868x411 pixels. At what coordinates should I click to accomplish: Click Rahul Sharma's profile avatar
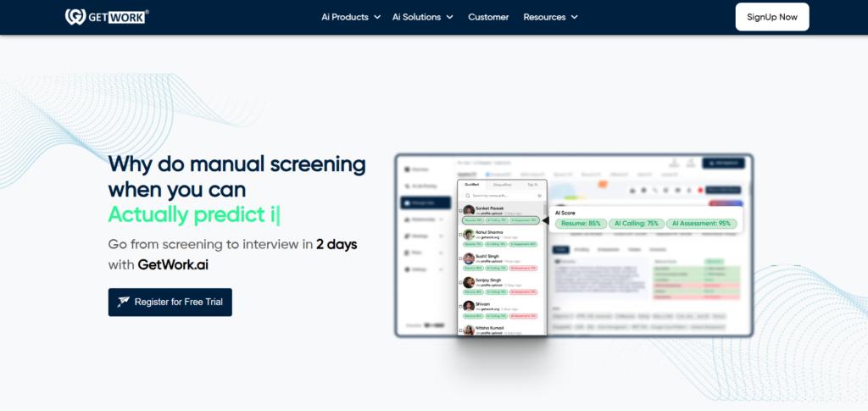click(469, 234)
